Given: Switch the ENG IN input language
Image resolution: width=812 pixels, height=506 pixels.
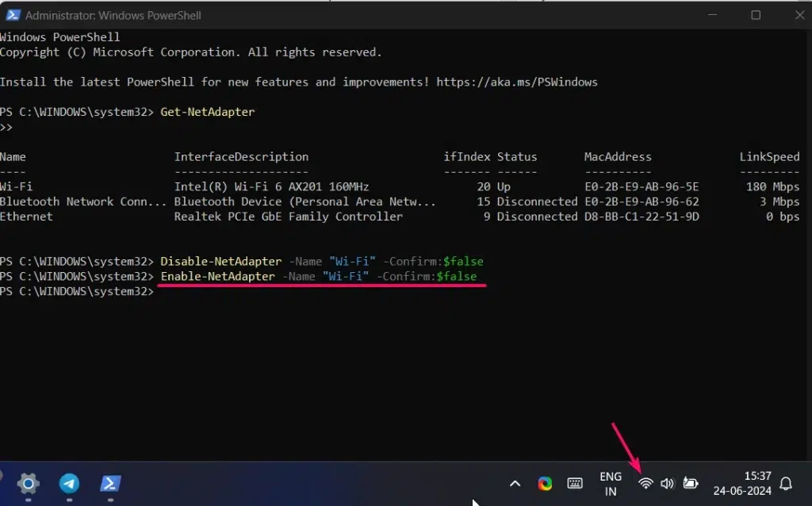Looking at the screenshot, I should [611, 484].
